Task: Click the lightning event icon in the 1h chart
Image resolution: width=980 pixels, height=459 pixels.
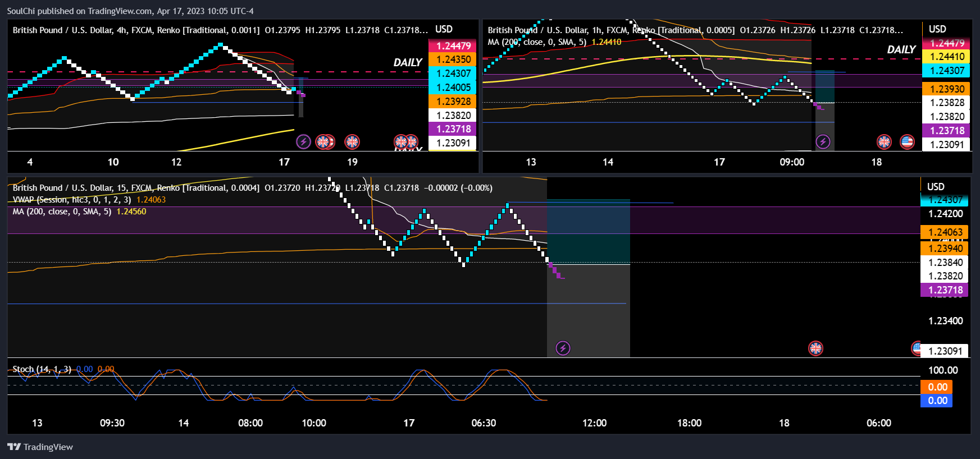Action: coord(823,141)
